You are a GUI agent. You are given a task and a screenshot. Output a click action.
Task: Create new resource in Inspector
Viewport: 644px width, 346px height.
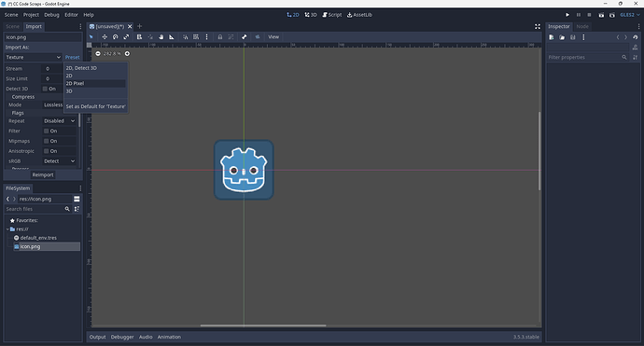pos(552,37)
